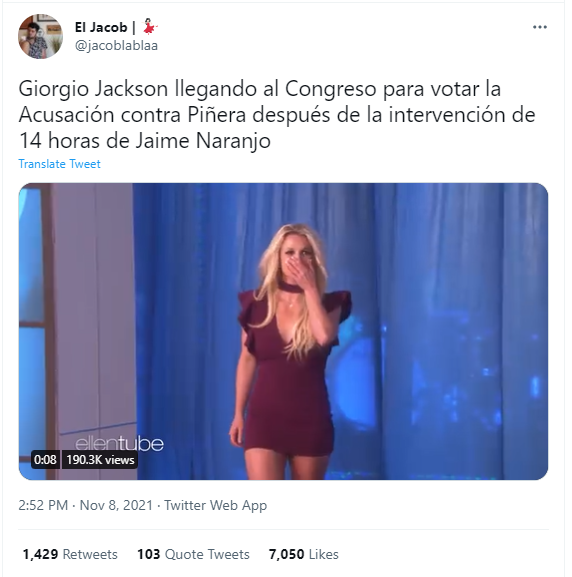
Task: Select the name Jaime Naranjo in the tweet
Action: click(203, 141)
